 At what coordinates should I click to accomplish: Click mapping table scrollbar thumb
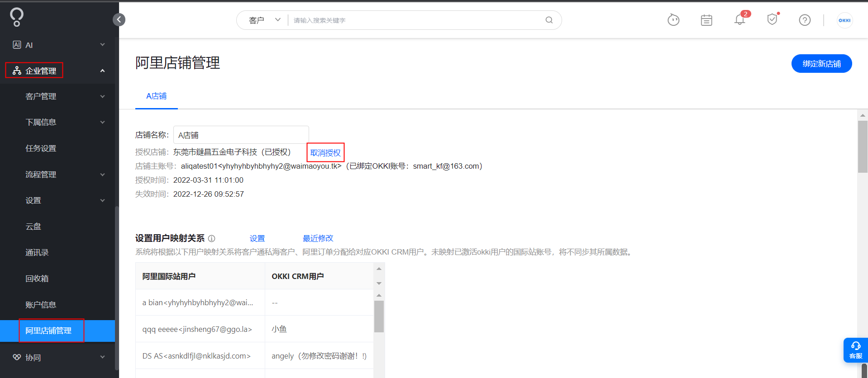point(379,317)
